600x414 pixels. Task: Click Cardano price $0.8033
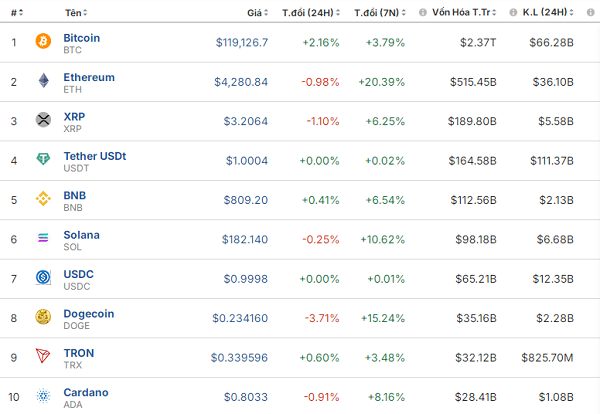click(x=246, y=397)
